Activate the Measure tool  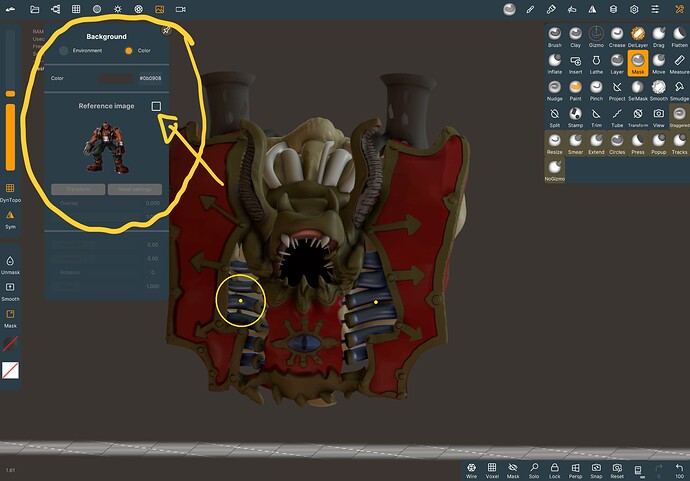[679, 64]
